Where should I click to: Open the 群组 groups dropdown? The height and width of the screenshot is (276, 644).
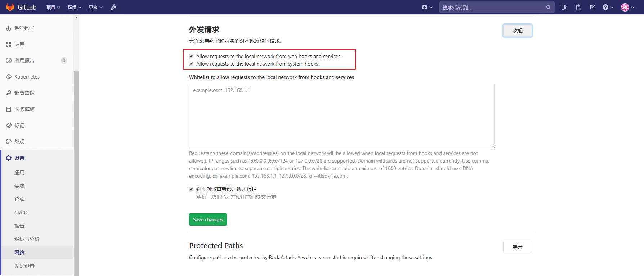74,7
